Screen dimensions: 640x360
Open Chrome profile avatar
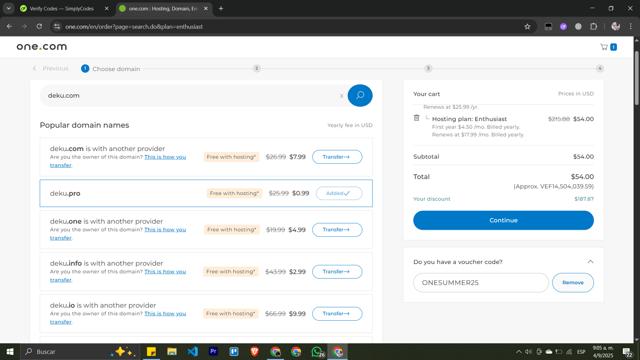pyautogui.click(x=616, y=27)
